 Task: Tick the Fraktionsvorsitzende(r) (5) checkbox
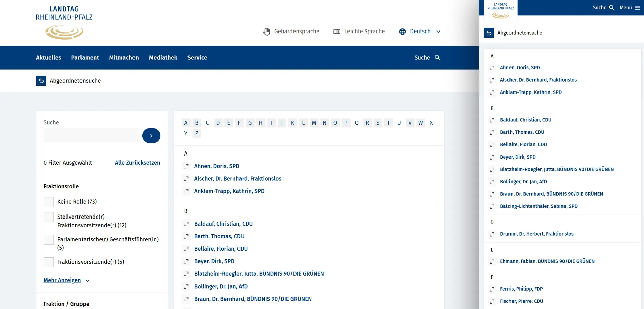click(x=49, y=262)
